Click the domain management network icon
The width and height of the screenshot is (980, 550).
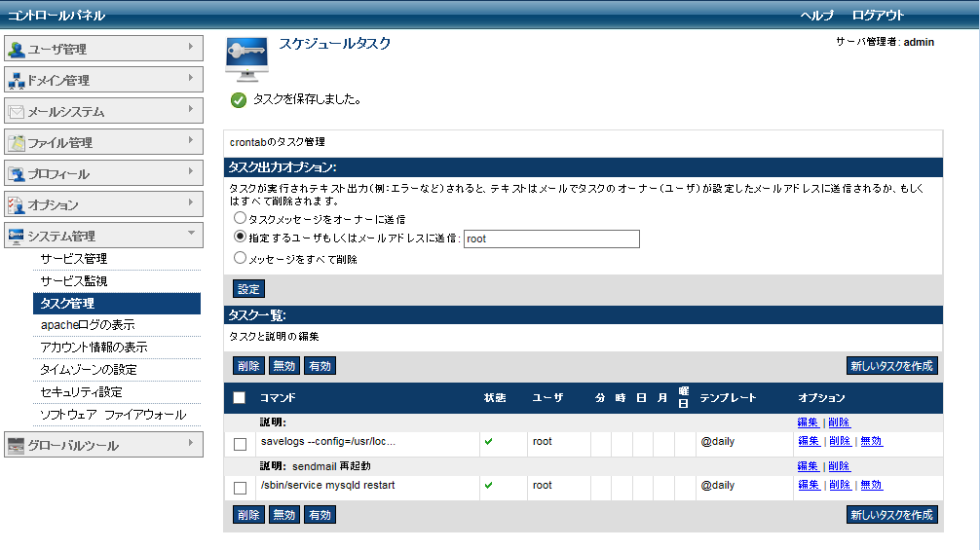click(17, 81)
